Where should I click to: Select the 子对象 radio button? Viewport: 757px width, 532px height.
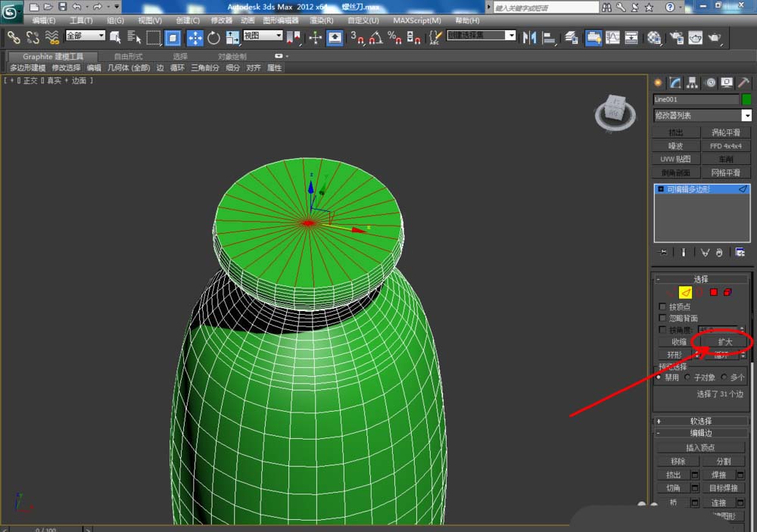[x=687, y=377]
